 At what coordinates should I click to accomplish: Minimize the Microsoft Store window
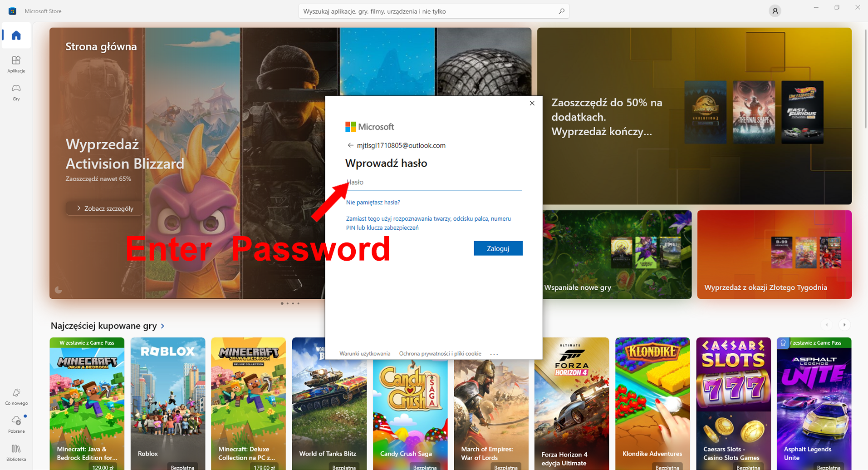tap(816, 7)
